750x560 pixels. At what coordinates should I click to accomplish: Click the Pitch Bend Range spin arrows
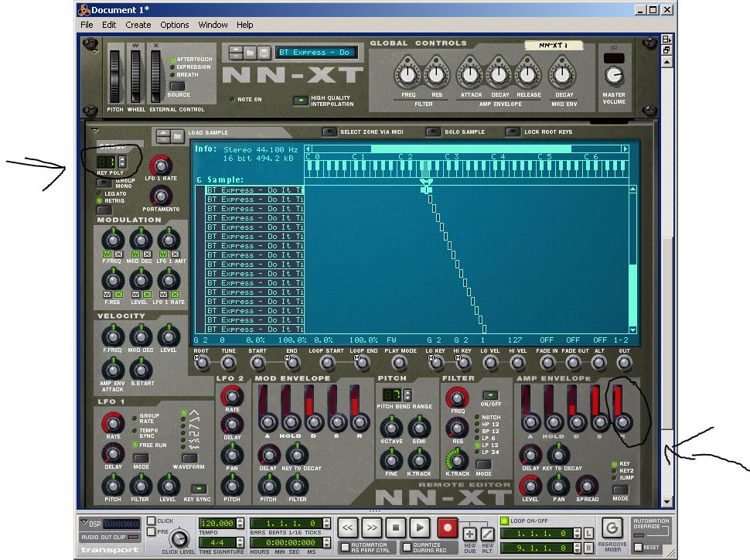(407, 395)
